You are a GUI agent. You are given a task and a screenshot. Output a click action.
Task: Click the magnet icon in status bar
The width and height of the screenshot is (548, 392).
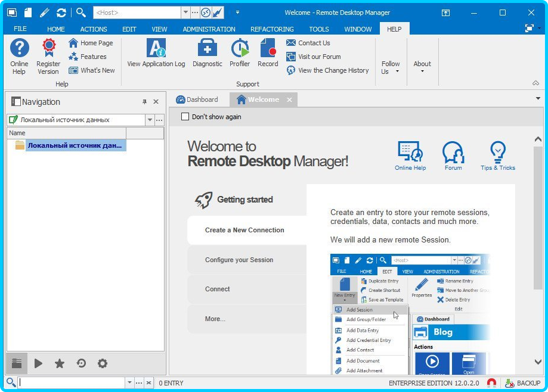pos(491,383)
